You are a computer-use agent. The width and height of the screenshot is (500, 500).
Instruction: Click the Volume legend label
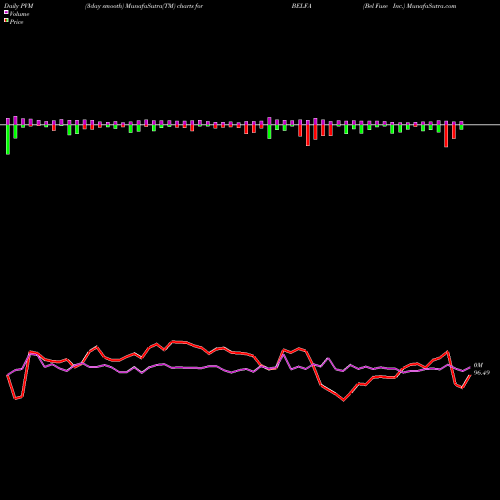point(19,14)
